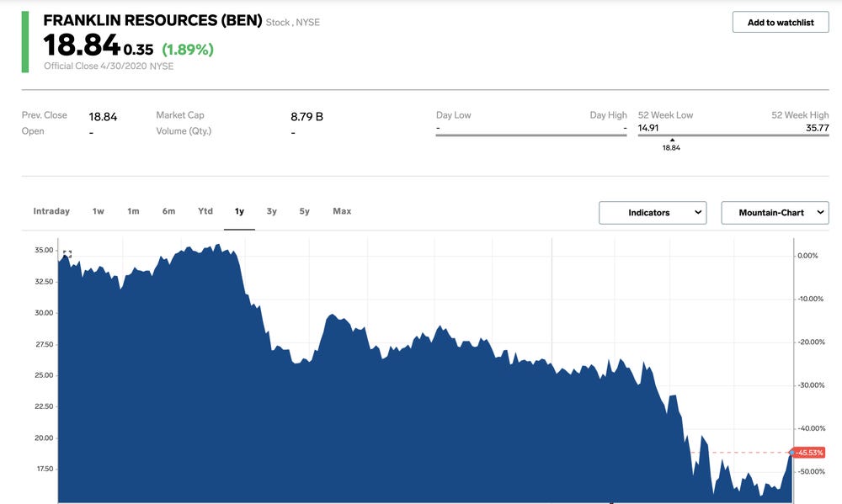
Task: Click the 52 Week High value 35.77
Action: [x=818, y=128]
